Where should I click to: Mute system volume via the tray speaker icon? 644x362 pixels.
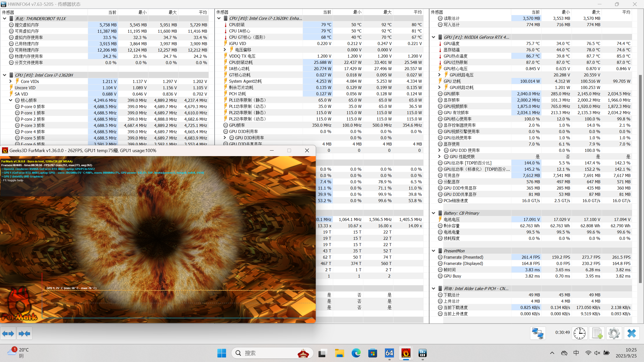597,353
